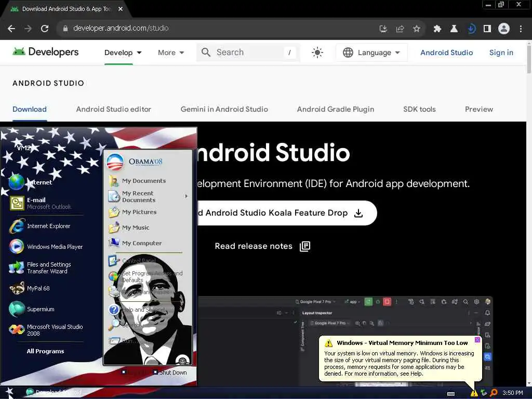Click the install app icon in address bar
532x399 pixels.
click(383, 29)
